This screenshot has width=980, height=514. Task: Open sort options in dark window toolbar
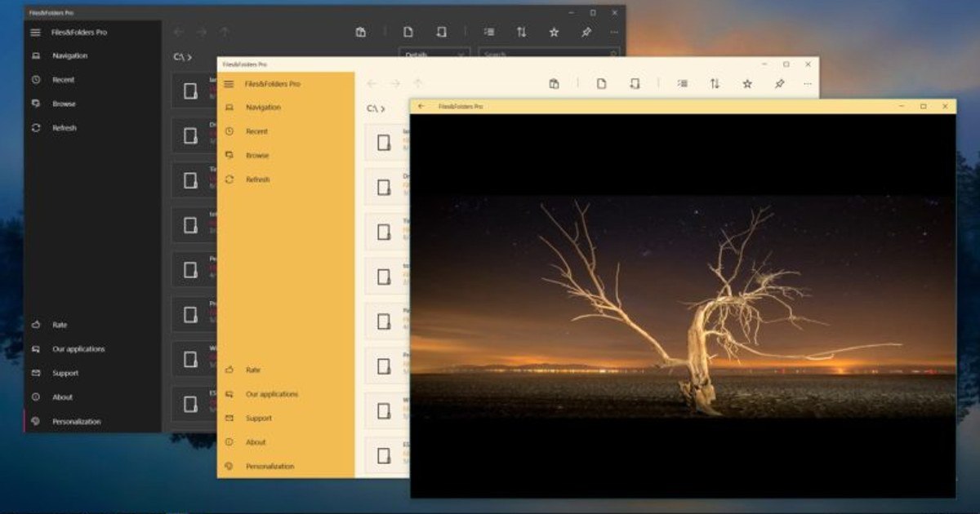(521, 33)
